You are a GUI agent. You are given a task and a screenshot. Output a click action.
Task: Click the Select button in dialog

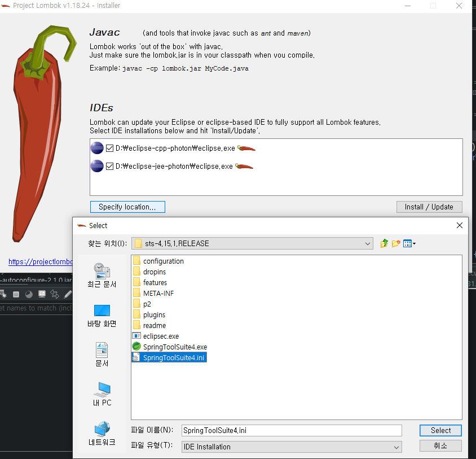tap(441, 430)
